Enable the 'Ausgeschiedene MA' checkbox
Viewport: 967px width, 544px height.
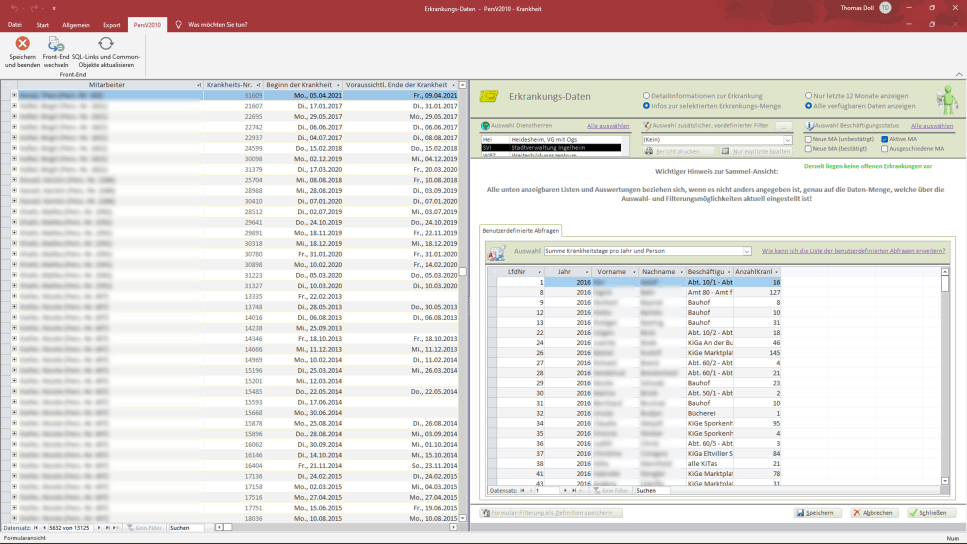pos(884,150)
